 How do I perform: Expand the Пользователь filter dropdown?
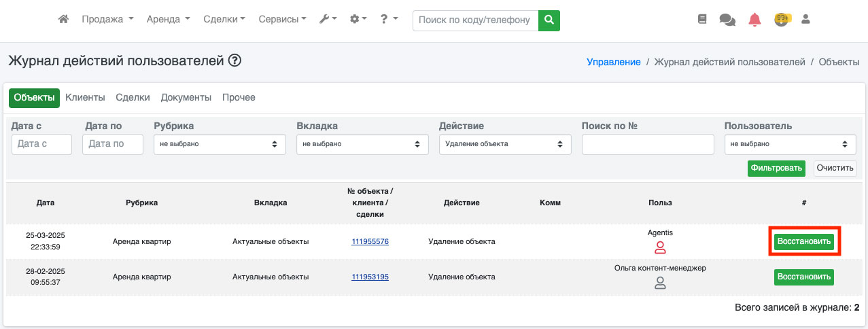pyautogui.click(x=790, y=144)
